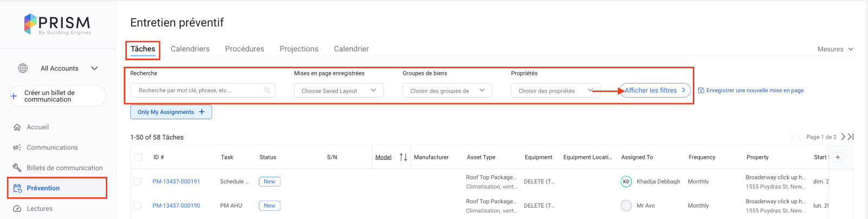Click the globe icon beside All Accounts
868x219 pixels.
point(23,68)
